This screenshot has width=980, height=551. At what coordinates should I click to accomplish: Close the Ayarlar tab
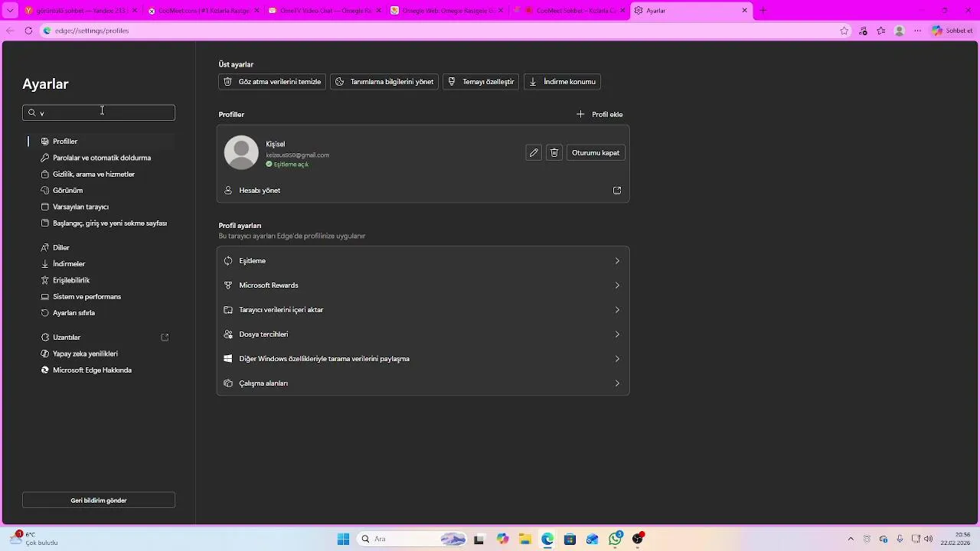click(745, 11)
